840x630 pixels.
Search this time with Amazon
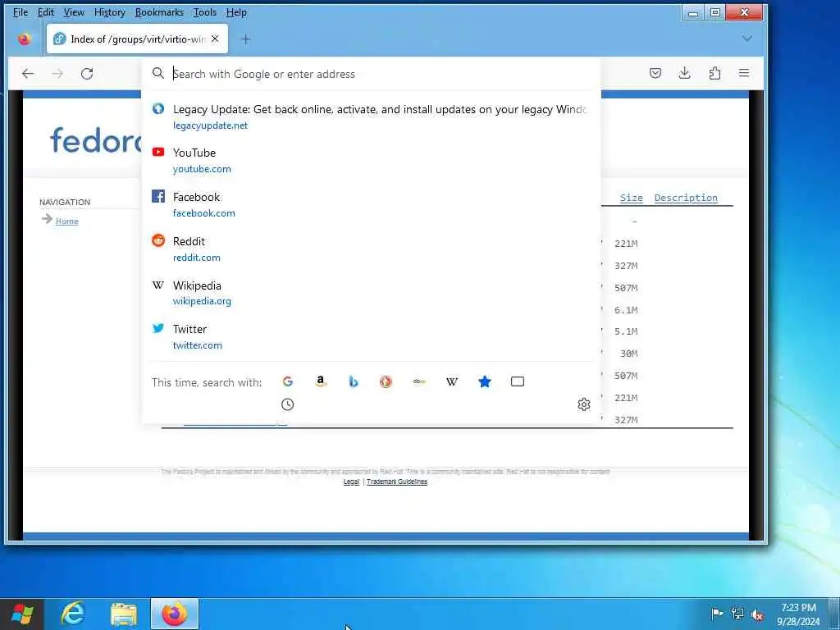321,381
